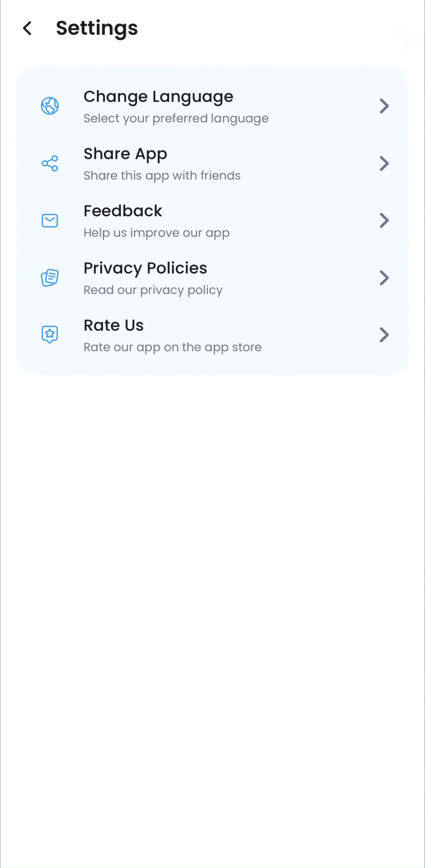This screenshot has width=425, height=868.
Task: Click "Rate our app on the app store"
Action: [x=173, y=347]
